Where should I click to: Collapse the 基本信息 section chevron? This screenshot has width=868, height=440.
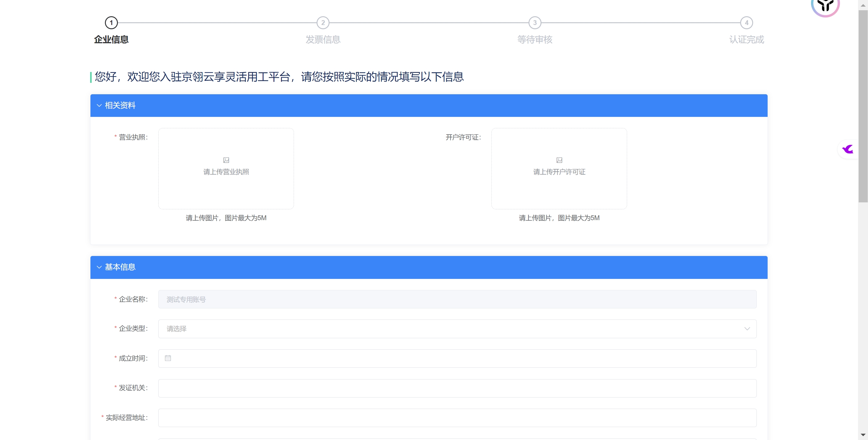click(x=99, y=267)
